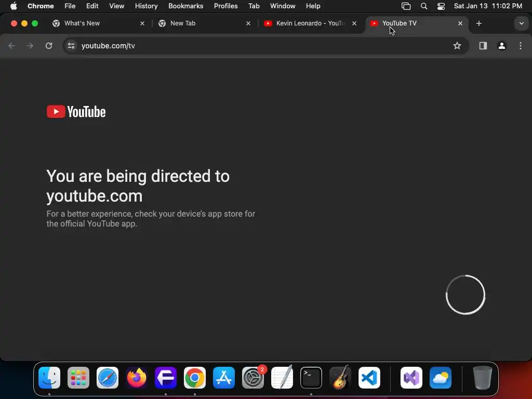Open the Chrome profile avatar

(x=502, y=46)
